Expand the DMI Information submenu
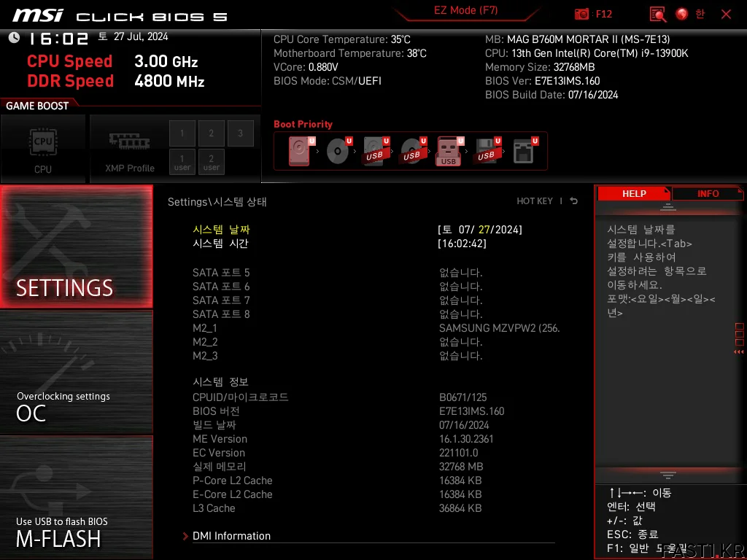The height and width of the screenshot is (560, 747). (231, 536)
